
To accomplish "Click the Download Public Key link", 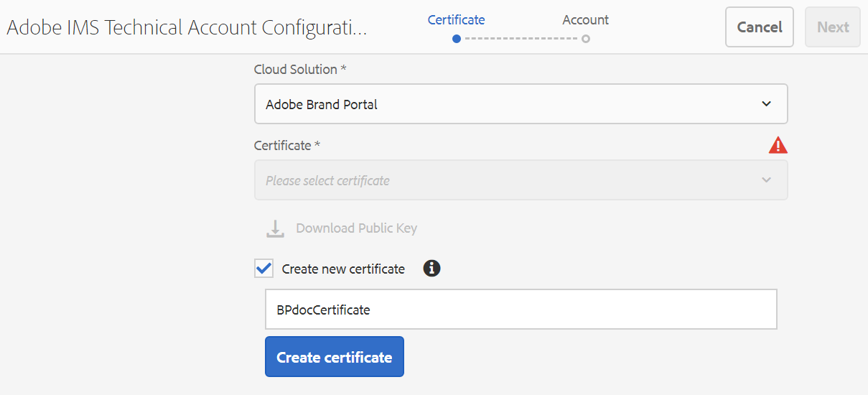I will pyautogui.click(x=356, y=228).
